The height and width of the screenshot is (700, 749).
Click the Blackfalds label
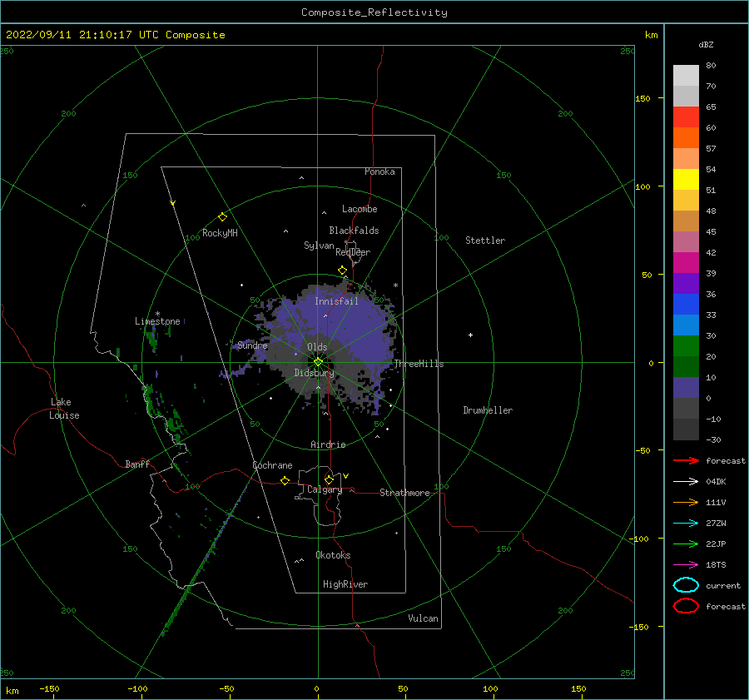coord(354,231)
